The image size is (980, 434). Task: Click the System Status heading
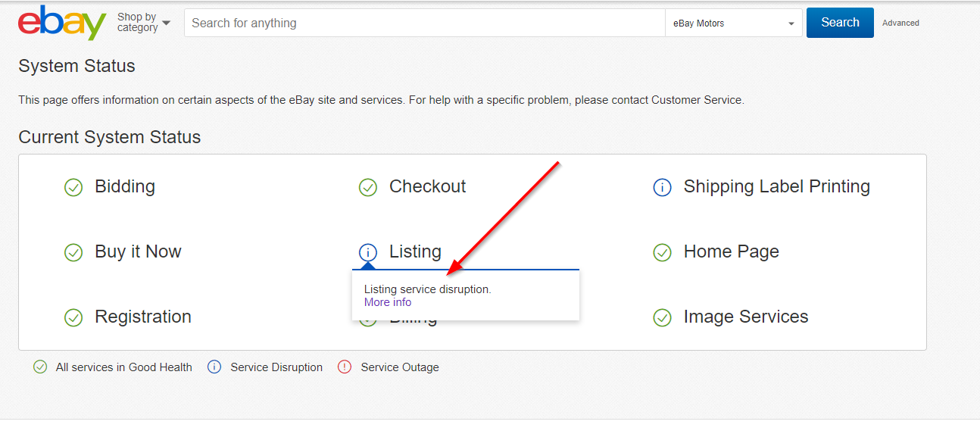76,66
